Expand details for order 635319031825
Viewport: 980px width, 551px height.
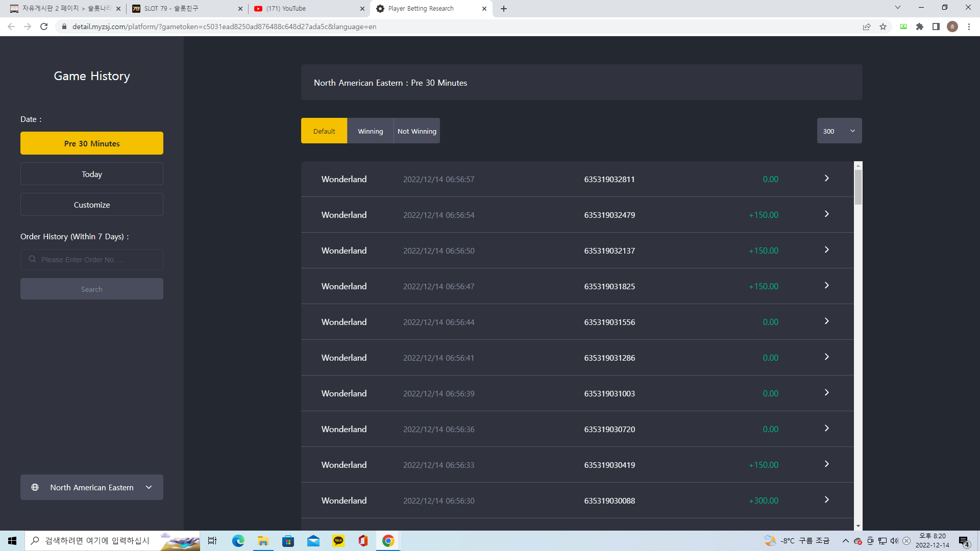826,286
